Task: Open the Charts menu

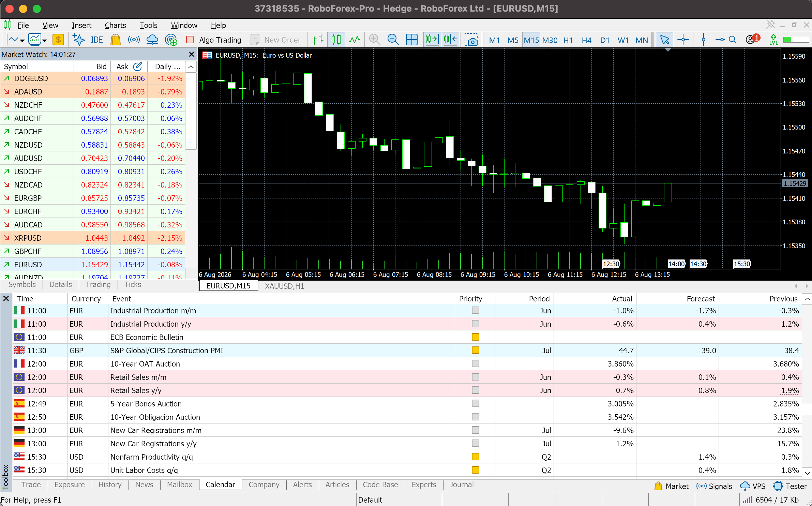Action: click(115, 25)
